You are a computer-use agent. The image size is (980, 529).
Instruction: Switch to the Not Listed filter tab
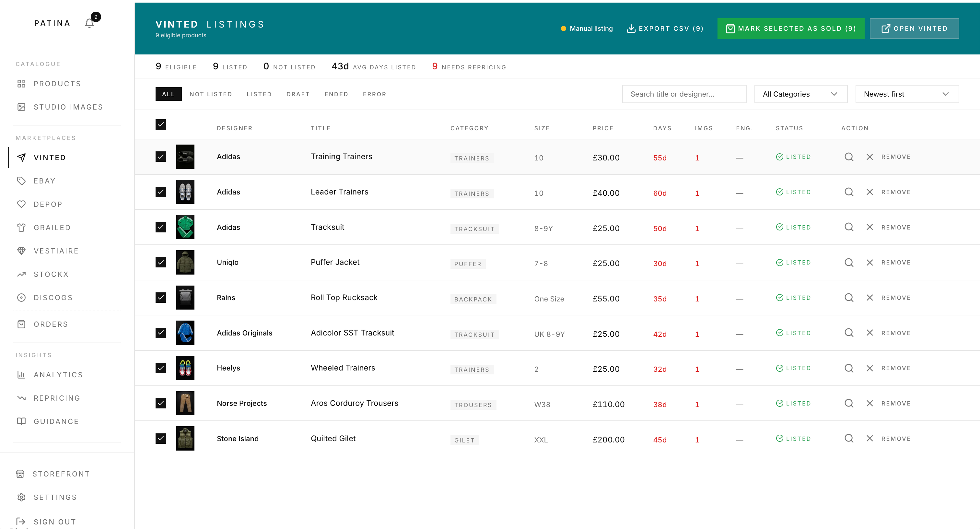pyautogui.click(x=211, y=94)
